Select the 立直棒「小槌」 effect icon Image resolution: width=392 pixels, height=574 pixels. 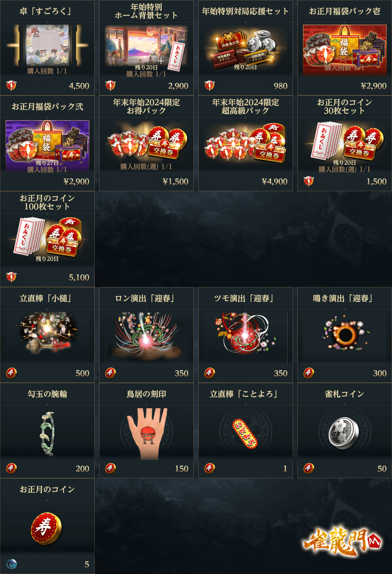(x=47, y=332)
